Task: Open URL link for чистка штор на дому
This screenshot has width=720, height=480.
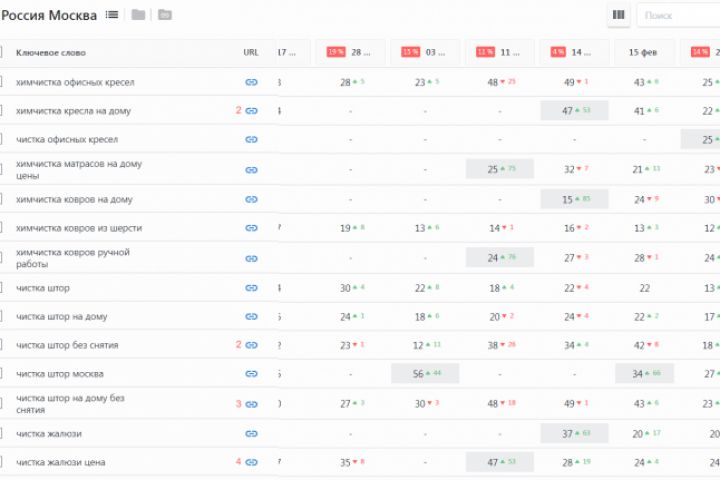Action: [x=251, y=316]
